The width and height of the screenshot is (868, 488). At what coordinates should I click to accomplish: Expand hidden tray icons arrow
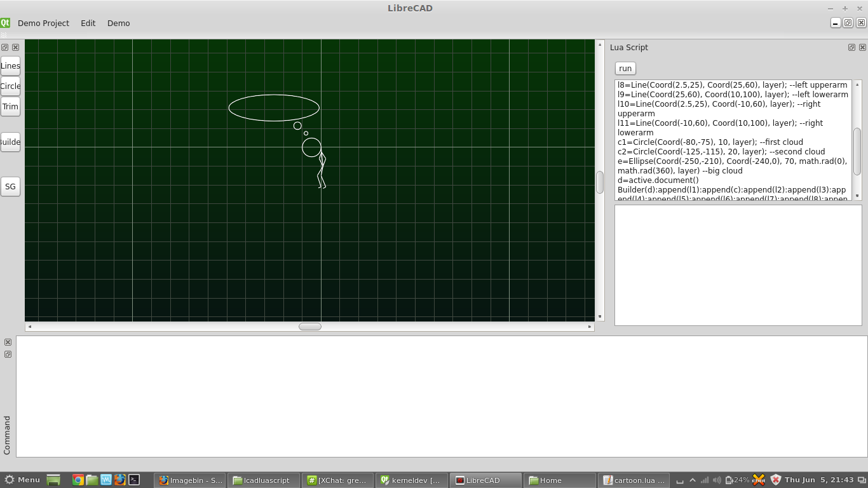693,480
